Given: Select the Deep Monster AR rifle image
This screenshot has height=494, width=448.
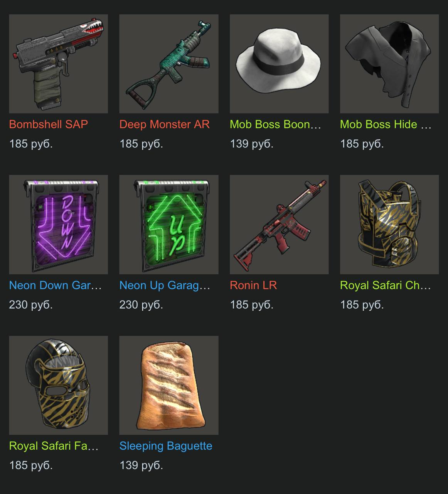Looking at the screenshot, I should click(169, 64).
